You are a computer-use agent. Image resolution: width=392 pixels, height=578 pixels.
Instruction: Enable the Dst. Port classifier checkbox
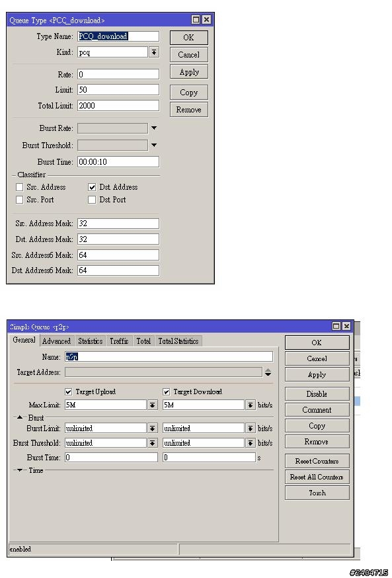92,200
